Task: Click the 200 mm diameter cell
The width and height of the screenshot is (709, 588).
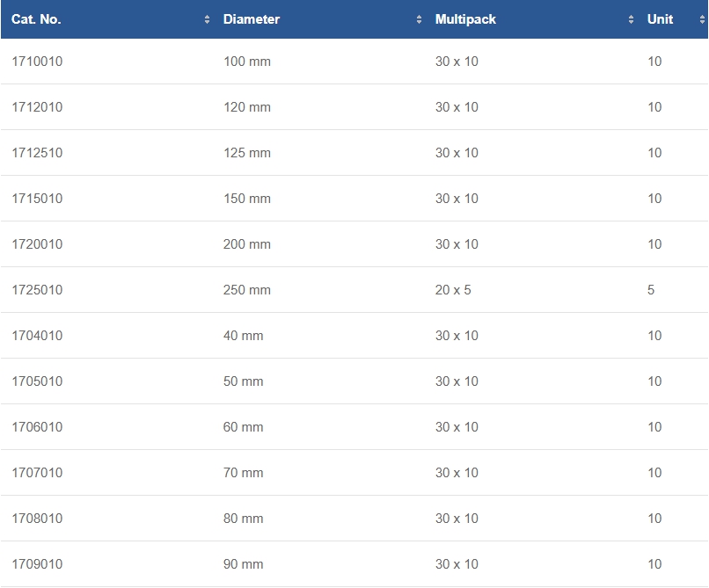Action: pyautogui.click(x=247, y=244)
